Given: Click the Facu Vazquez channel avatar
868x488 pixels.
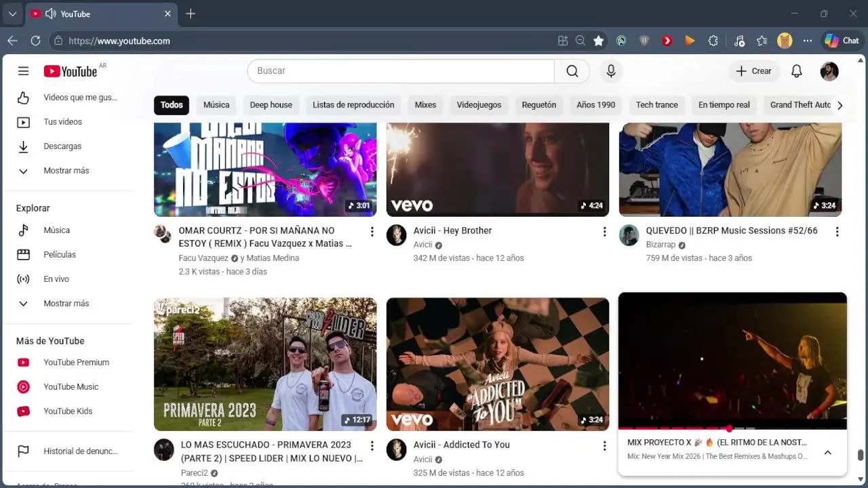Looking at the screenshot, I should tap(163, 234).
